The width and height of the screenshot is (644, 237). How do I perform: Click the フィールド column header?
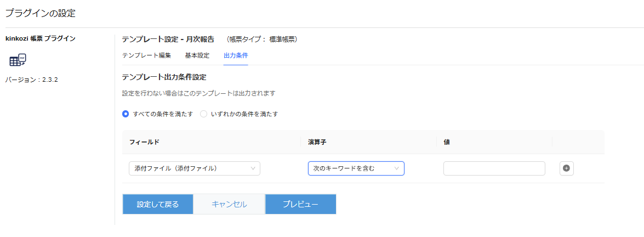point(145,142)
